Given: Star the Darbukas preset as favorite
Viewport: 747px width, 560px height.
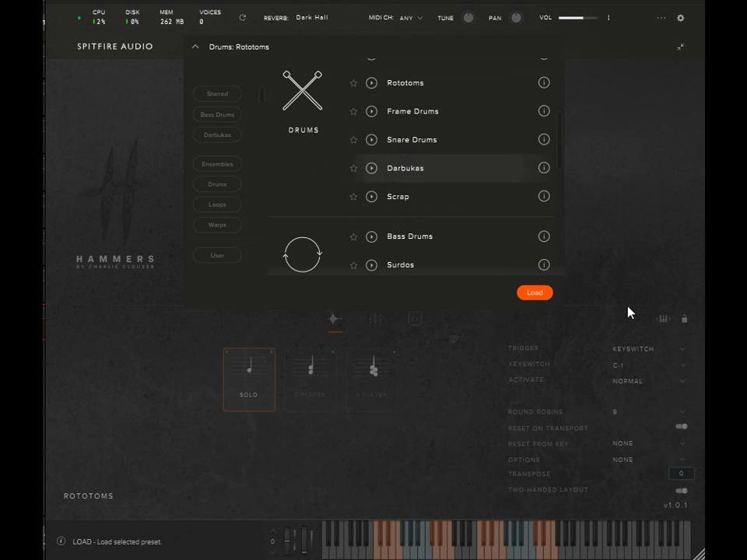Looking at the screenshot, I should click(353, 168).
